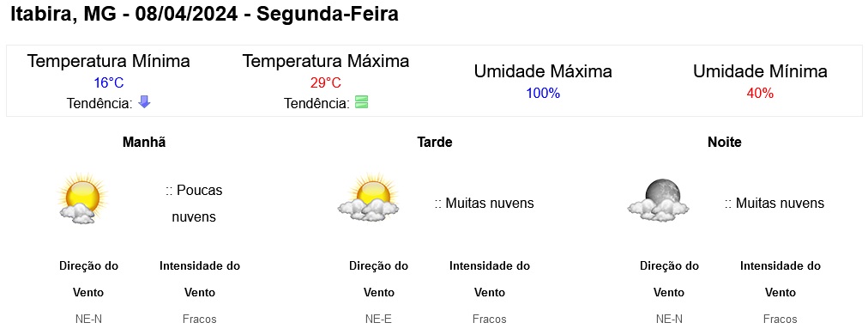Click the morning NE-N wind direction value
The image size is (868, 335).
point(88,320)
